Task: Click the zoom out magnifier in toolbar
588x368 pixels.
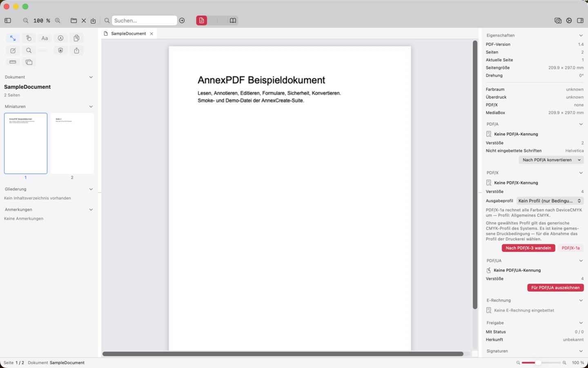Action: click(x=26, y=20)
